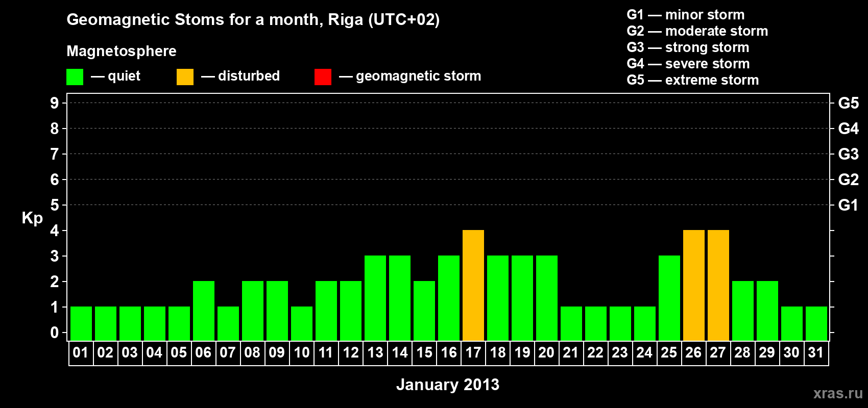The height and width of the screenshot is (408, 868).
Task: Click date label 01 on the axis
Action: tap(81, 352)
